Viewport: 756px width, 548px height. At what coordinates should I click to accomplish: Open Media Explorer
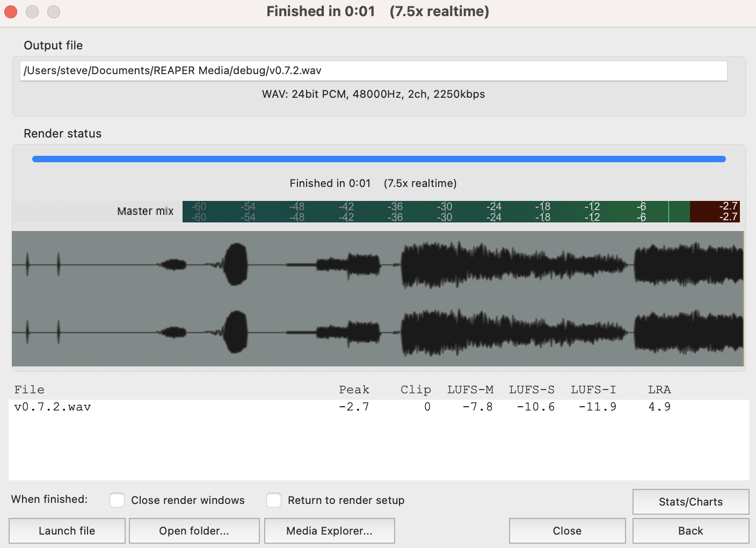pyautogui.click(x=329, y=530)
